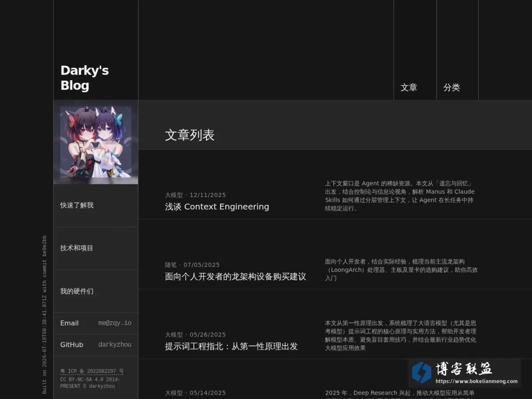This screenshot has height=399, width=532.
Task: Click the 随笔 · 07/05/2025 meta line
Action: click(x=192, y=265)
